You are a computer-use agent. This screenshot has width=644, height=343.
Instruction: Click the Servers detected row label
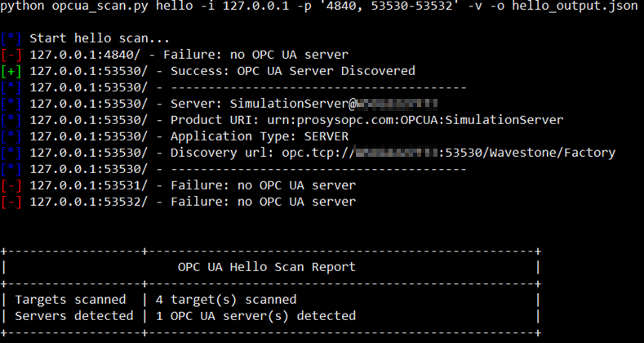(x=74, y=316)
